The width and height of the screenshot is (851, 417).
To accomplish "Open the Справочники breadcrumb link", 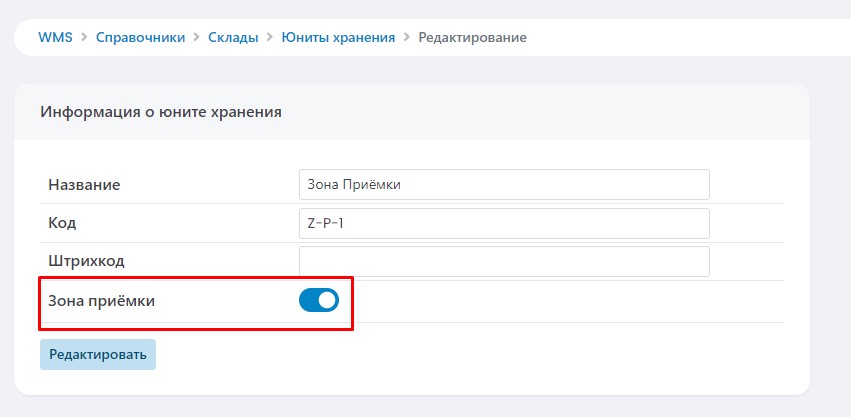I will pos(140,37).
